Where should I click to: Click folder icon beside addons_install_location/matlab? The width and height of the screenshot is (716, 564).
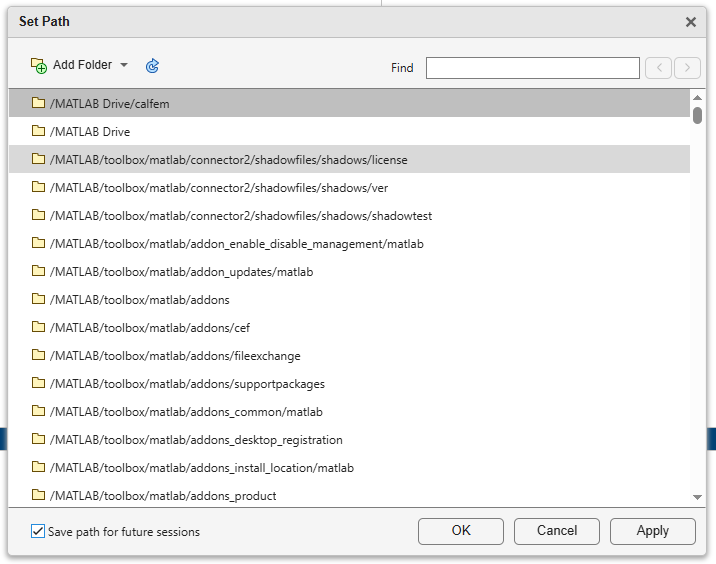(38, 467)
